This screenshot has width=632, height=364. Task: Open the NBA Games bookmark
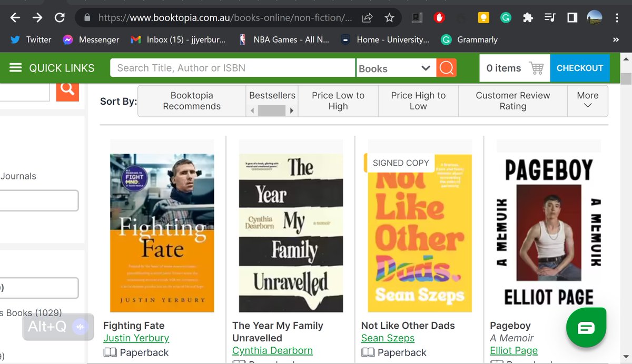pyautogui.click(x=283, y=39)
